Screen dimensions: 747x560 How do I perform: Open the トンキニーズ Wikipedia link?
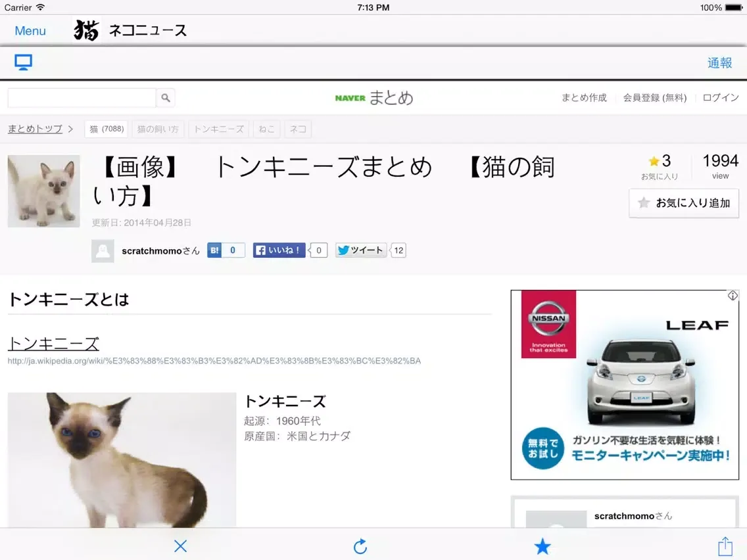53,344
